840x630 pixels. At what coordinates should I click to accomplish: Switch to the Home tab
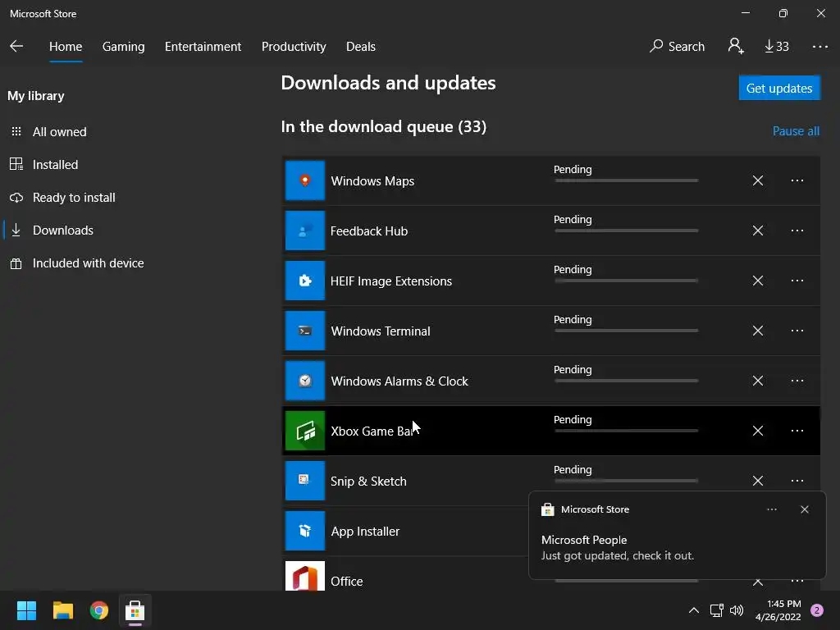coord(66,47)
